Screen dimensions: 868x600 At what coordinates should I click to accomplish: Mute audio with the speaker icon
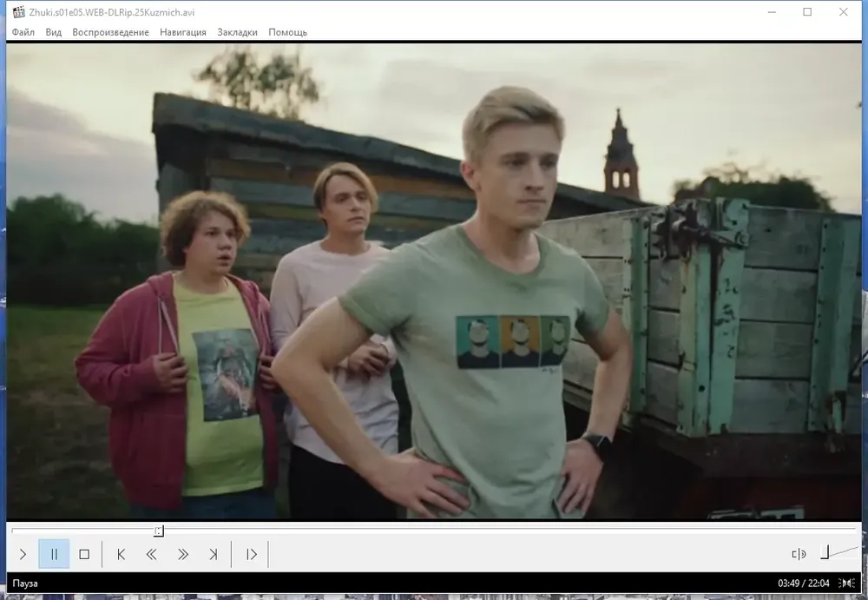pyautogui.click(x=799, y=554)
